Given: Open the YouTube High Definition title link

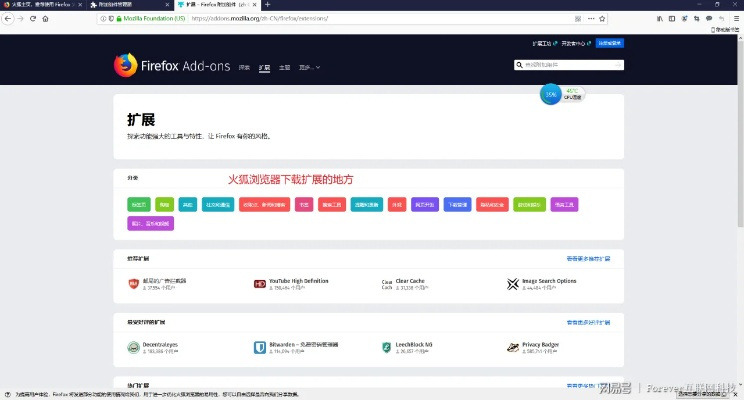Looking at the screenshot, I should pos(298,281).
